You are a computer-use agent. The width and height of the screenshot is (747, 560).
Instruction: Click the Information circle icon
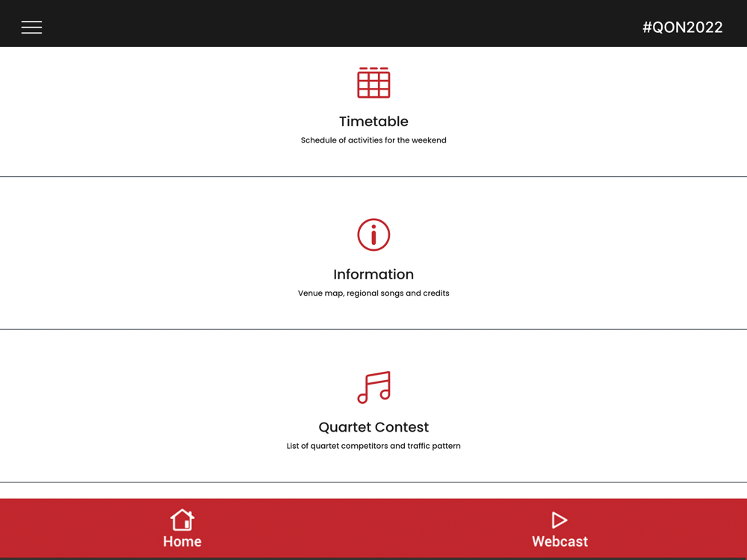click(x=373, y=234)
